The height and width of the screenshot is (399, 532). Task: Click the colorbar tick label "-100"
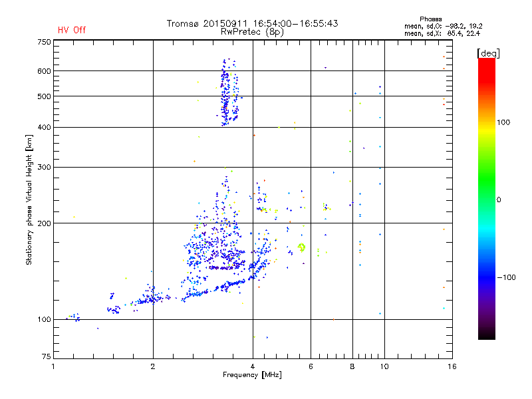[x=506, y=277]
